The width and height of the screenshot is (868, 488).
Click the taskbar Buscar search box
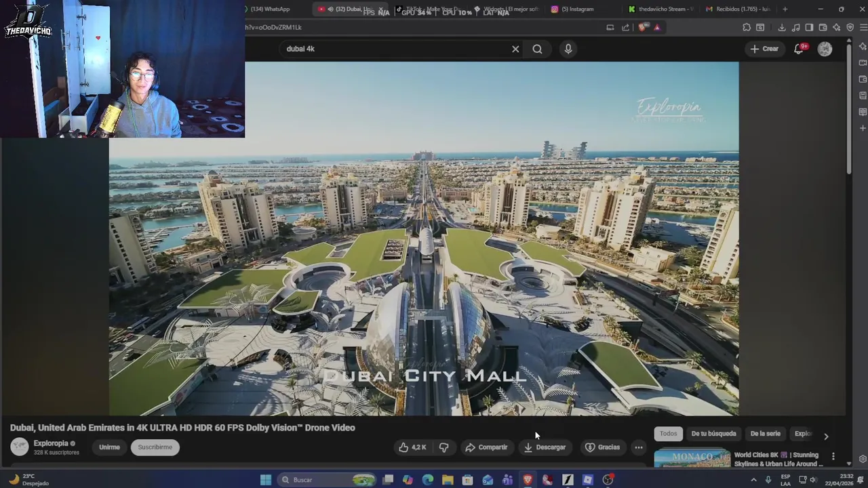(328, 480)
